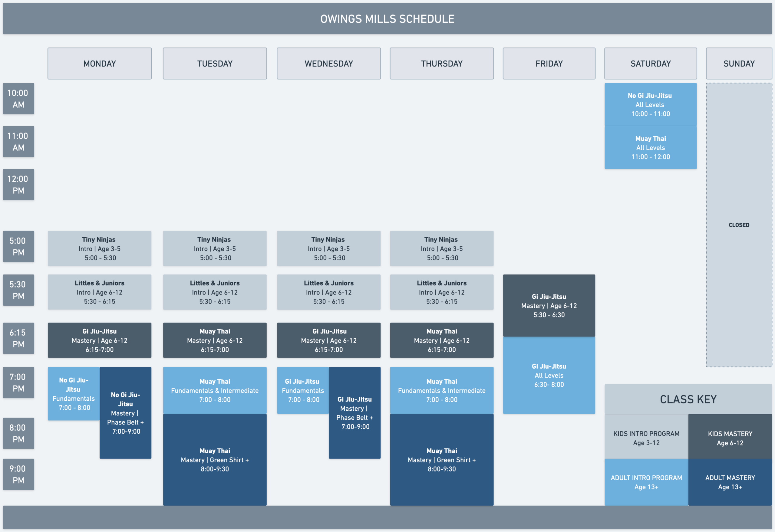Select the Adult Mastery key swatch
The width and height of the screenshot is (775, 532).
pos(730,482)
